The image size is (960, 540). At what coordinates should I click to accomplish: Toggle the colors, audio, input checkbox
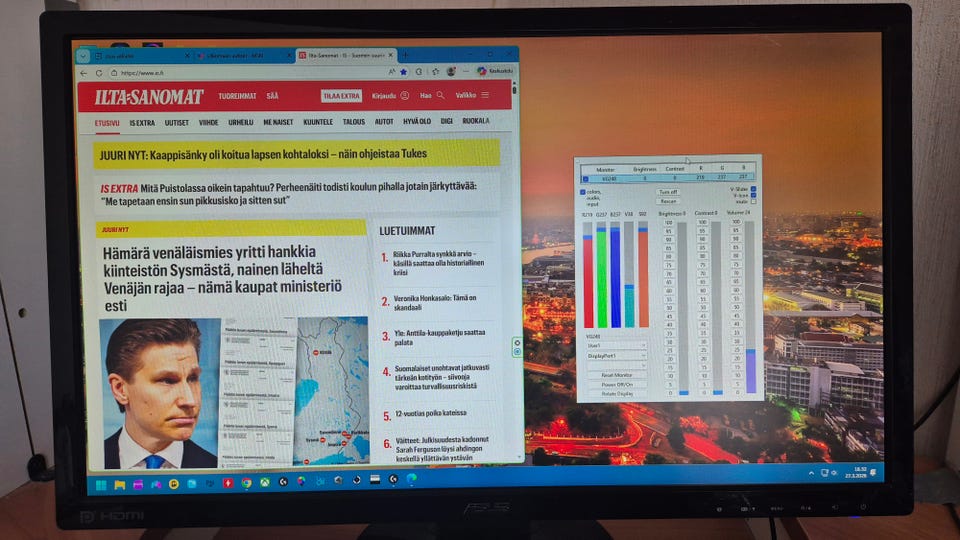(x=582, y=192)
